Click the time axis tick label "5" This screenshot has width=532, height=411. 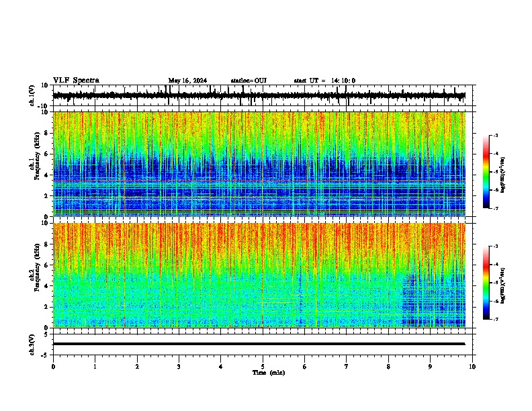(263, 367)
